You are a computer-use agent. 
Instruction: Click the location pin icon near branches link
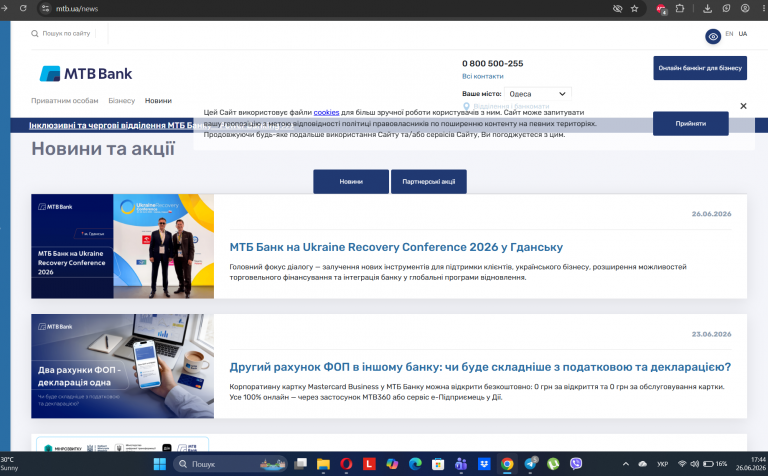click(466, 106)
